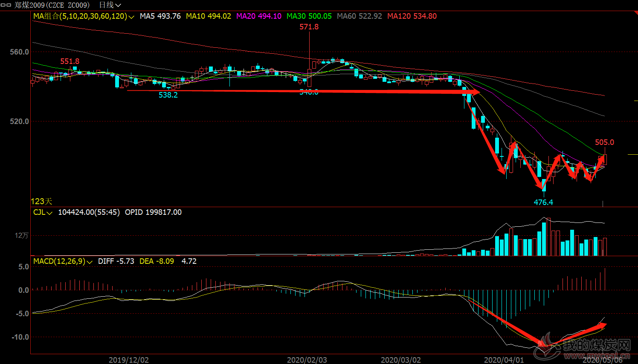Select the MA60 522.92 value label

click(x=360, y=16)
